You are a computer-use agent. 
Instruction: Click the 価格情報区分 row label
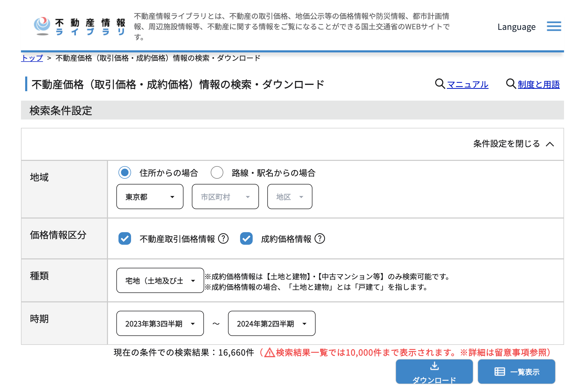[58, 235]
